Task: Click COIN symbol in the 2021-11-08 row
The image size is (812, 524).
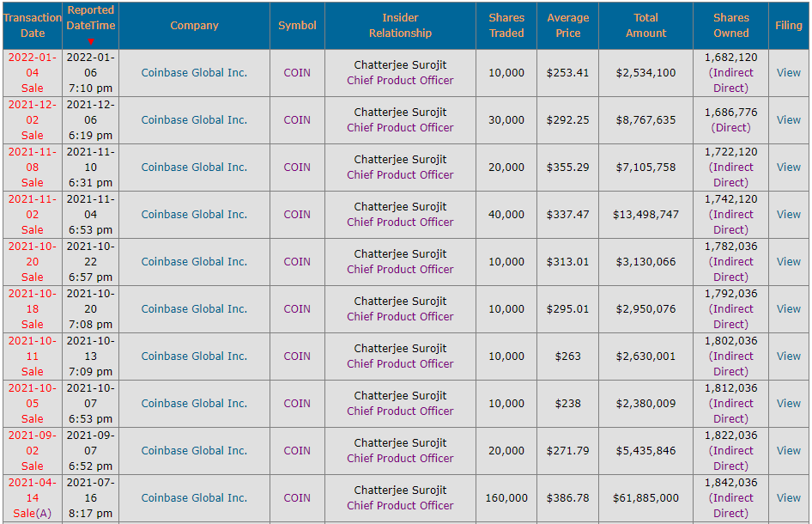Action: tap(297, 167)
